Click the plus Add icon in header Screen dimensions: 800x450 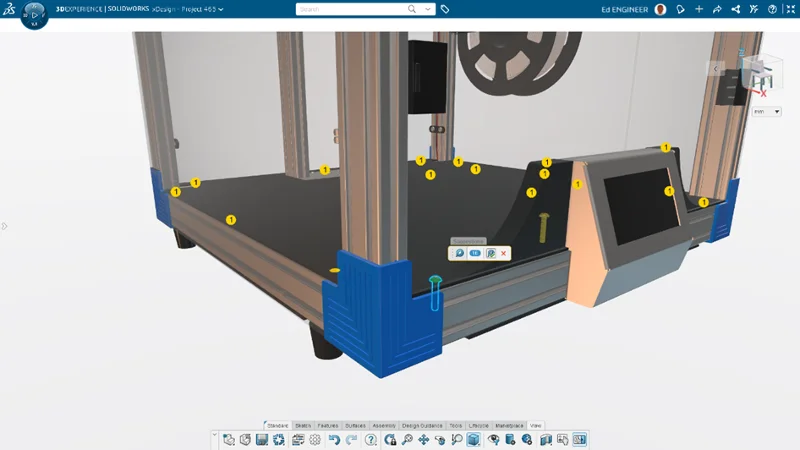699,9
